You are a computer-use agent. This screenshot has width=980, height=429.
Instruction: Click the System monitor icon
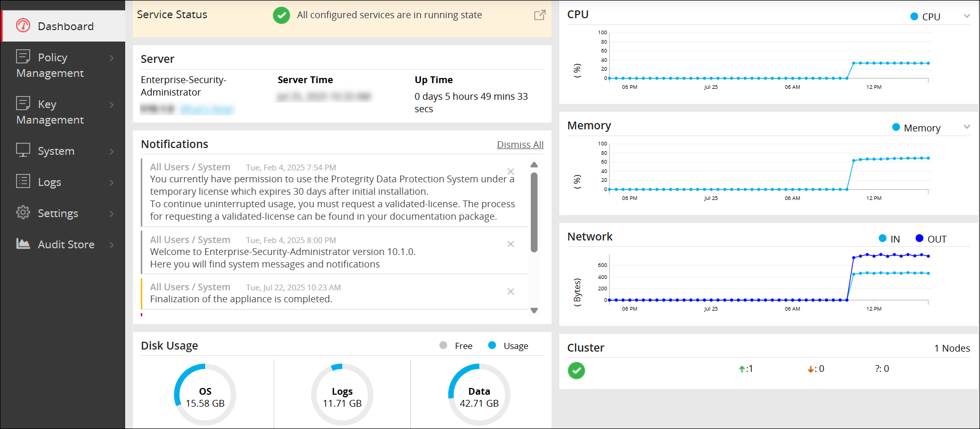click(x=23, y=150)
